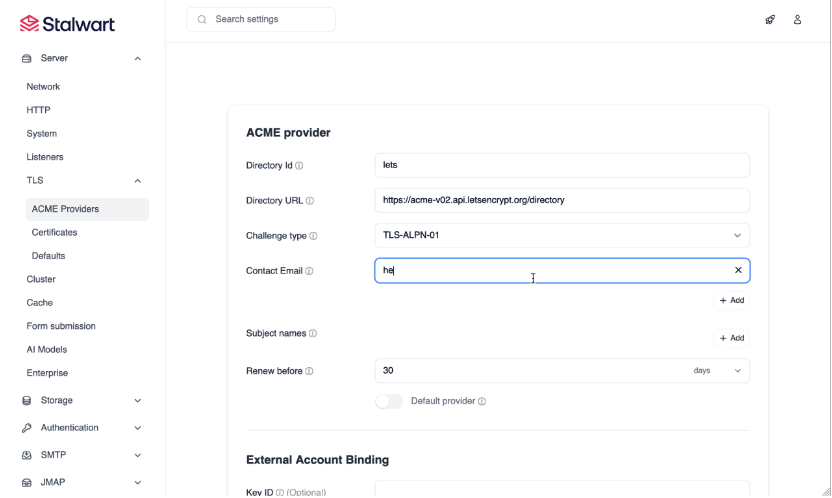Toggle the Default provider switch
The height and width of the screenshot is (498, 832).
coord(389,401)
